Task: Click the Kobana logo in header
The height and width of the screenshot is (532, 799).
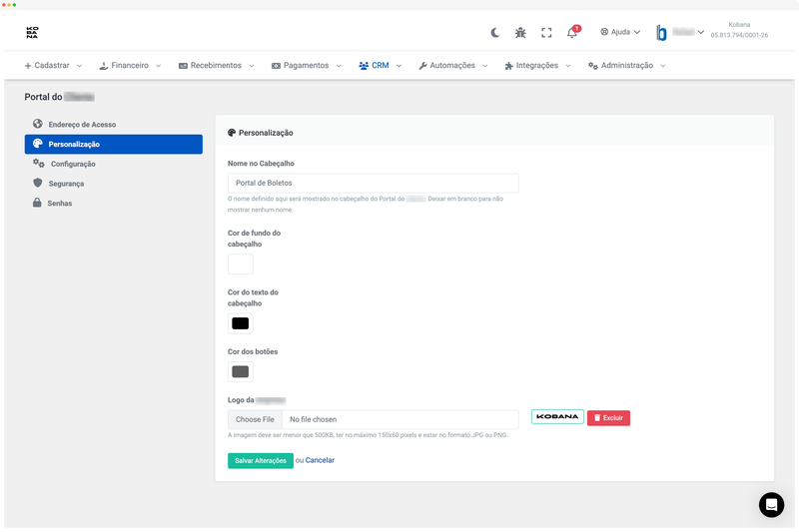Action: pyautogui.click(x=33, y=32)
